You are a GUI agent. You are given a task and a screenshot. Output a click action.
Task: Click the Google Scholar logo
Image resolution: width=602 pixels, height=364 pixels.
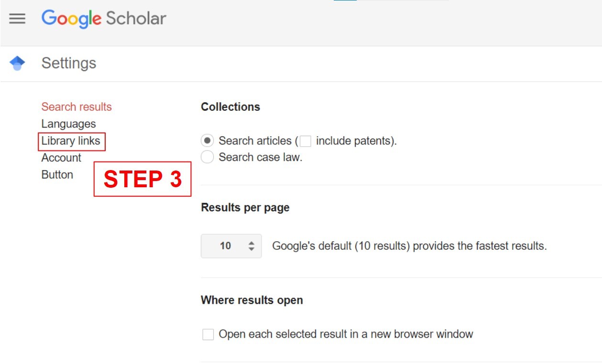(x=104, y=19)
